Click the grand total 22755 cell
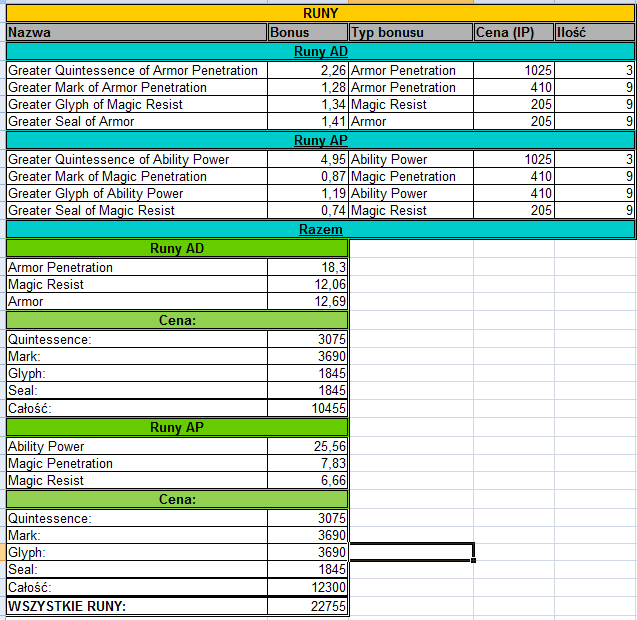This screenshot has width=637, height=620. [308, 606]
